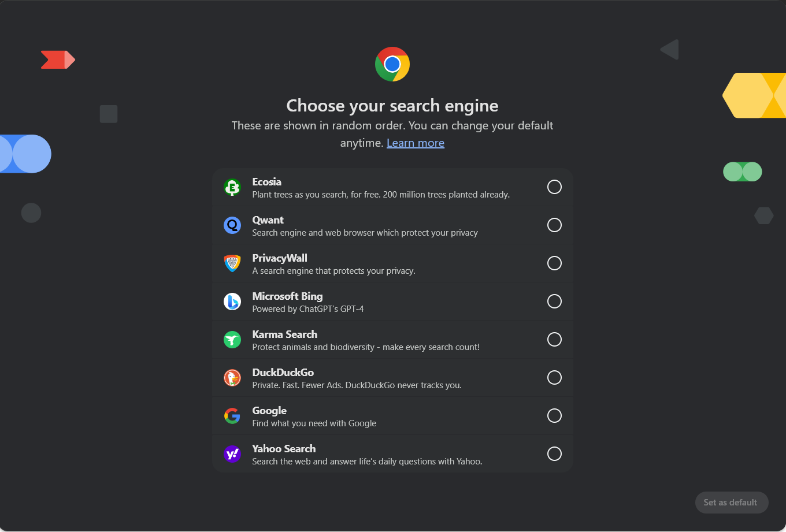Click the Karma Search bird icon
The image size is (786, 532).
[232, 340]
